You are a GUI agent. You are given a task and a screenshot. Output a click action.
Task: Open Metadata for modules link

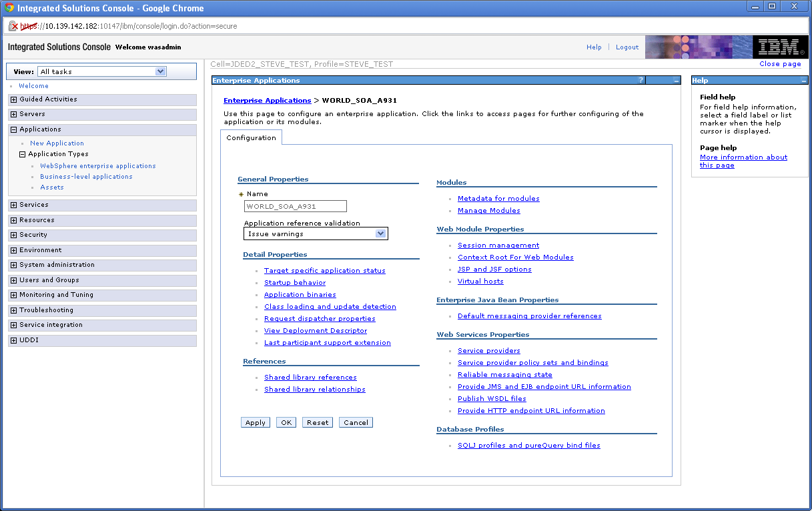tap(498, 199)
